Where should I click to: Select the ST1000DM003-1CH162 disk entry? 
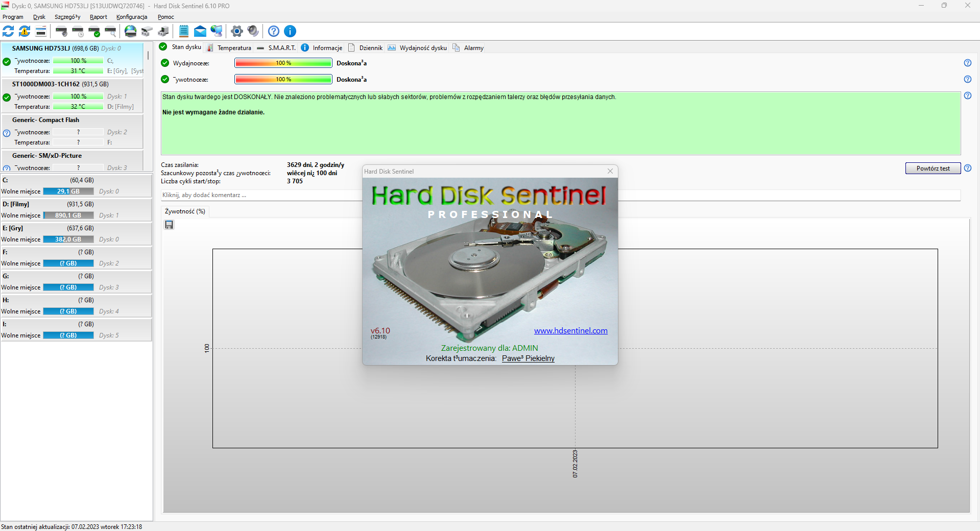pos(72,95)
